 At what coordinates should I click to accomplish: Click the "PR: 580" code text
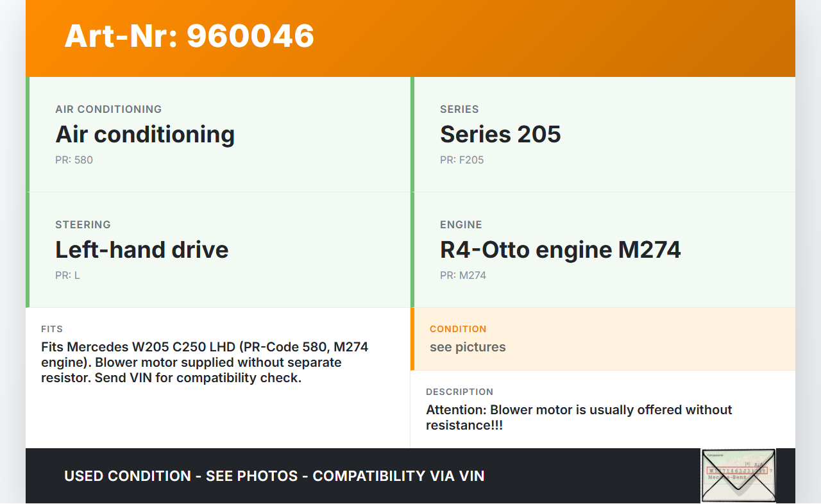[74, 160]
